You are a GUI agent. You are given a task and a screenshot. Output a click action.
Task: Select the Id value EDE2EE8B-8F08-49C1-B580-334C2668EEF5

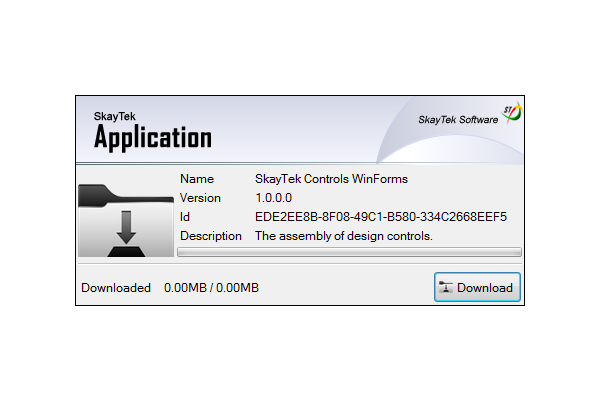tap(381, 217)
